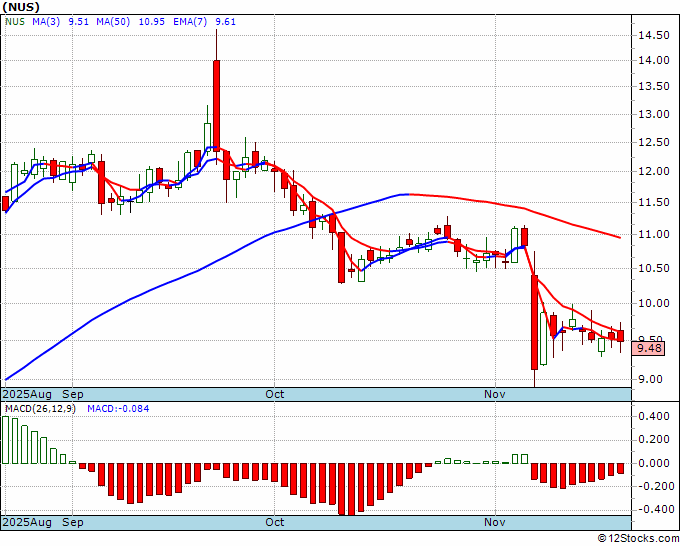
Task: Click the tallest green MACD histogram bar
Action: 6,440
